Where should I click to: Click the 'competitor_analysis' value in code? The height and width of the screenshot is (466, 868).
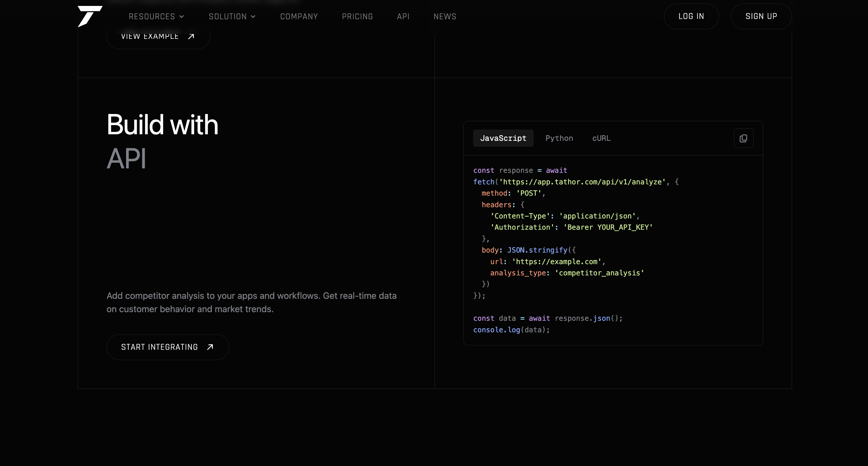coord(600,273)
